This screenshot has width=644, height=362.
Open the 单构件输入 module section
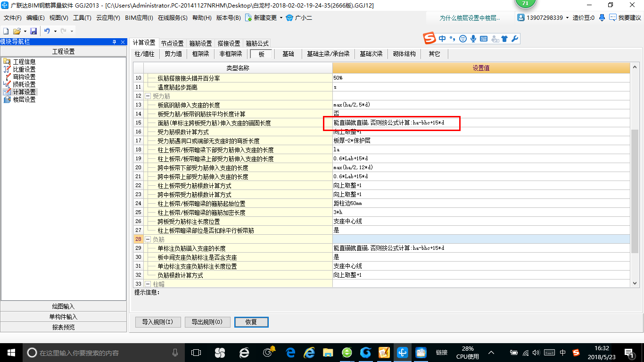[x=63, y=317]
